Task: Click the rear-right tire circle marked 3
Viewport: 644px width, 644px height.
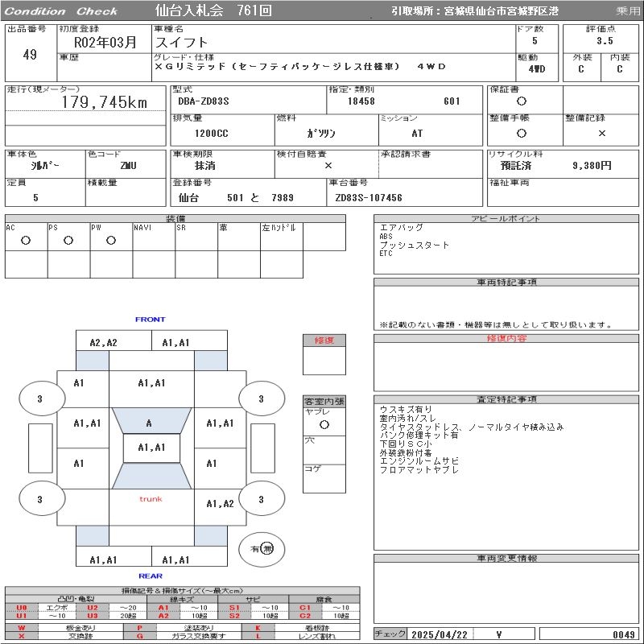Action: coord(261,500)
